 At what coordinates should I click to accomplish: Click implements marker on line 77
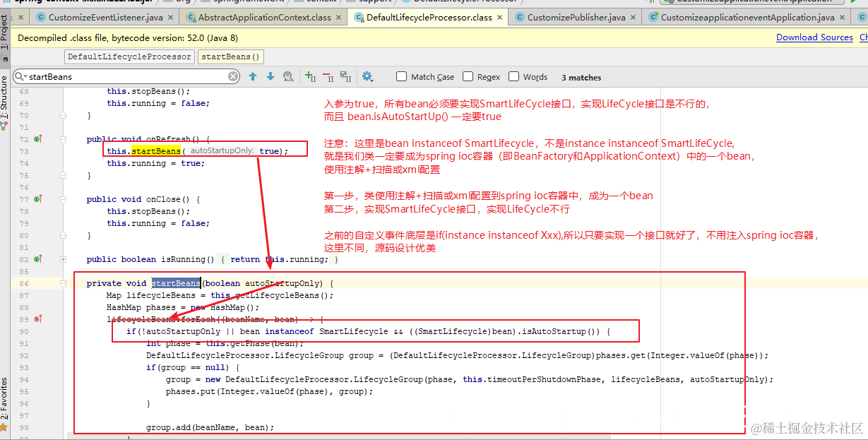click(38, 199)
